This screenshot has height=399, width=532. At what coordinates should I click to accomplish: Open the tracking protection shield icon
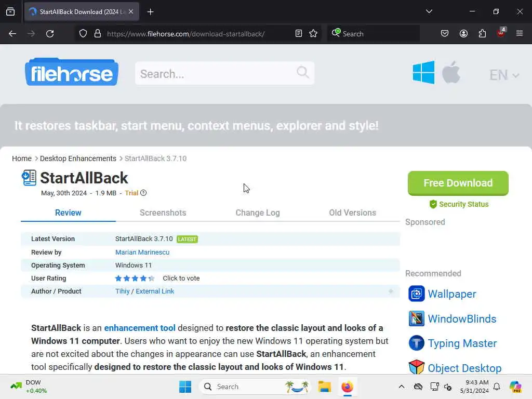point(83,34)
